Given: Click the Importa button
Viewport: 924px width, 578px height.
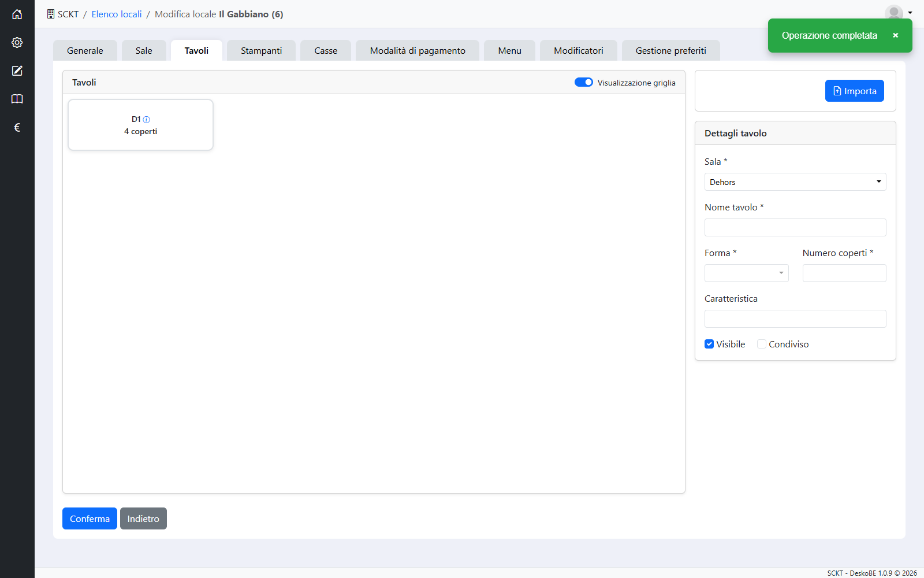Looking at the screenshot, I should point(854,91).
